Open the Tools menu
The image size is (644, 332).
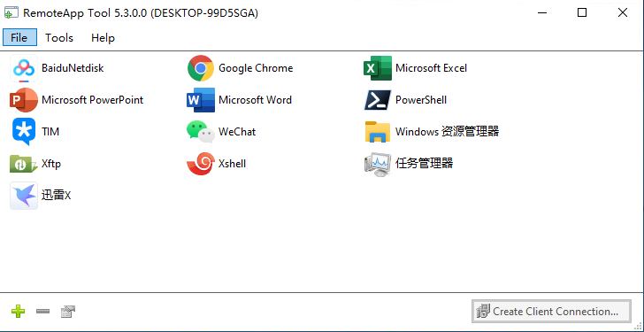click(x=59, y=38)
